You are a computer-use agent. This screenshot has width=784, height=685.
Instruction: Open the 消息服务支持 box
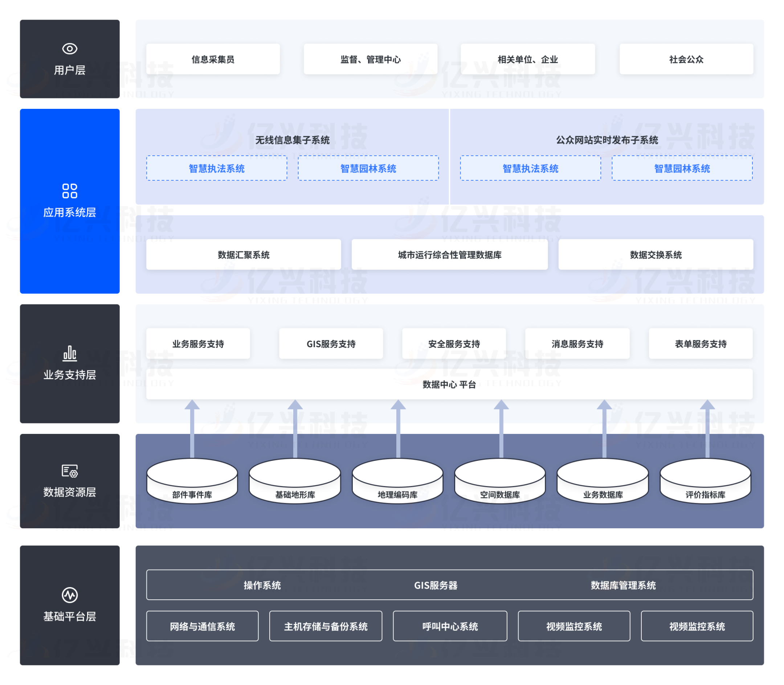point(577,344)
